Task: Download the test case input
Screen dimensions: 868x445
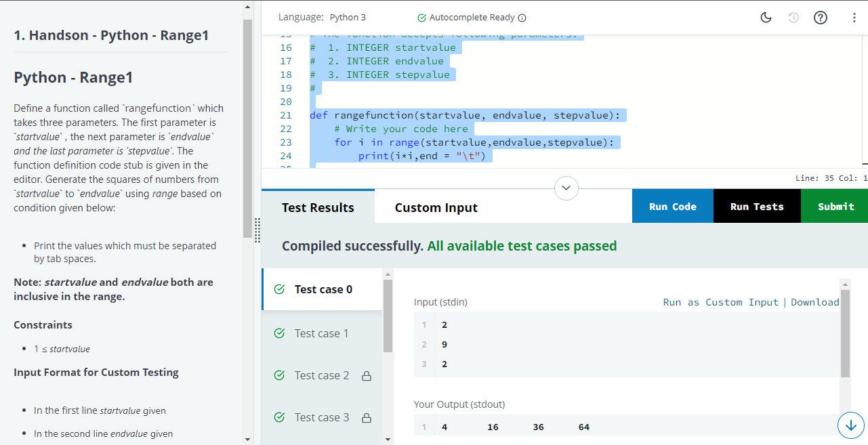Action: (815, 302)
